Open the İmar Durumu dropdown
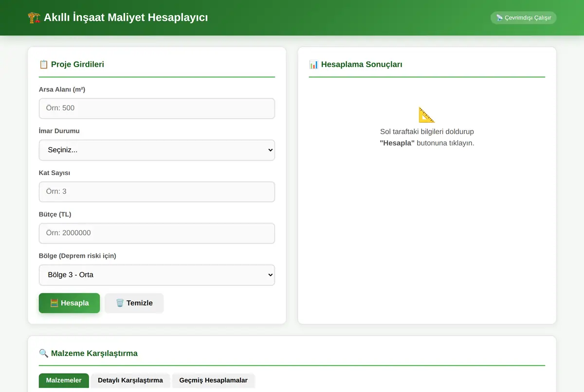Screen dimensions: 584x392 click(157, 150)
